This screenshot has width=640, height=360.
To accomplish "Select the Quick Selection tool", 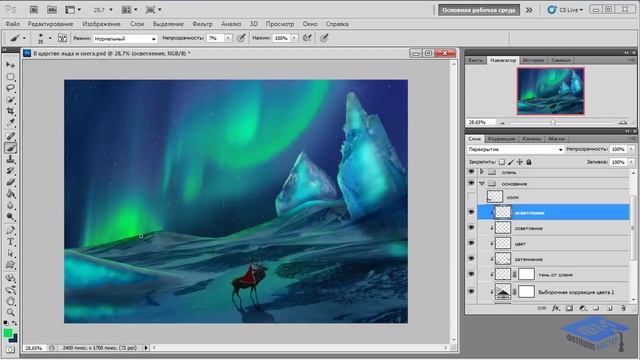I will (x=11, y=100).
